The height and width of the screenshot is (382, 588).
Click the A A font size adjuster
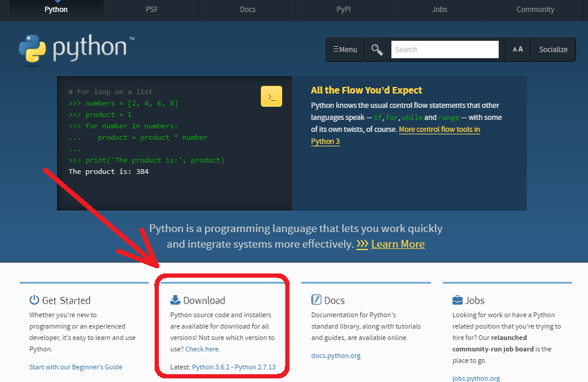pos(517,49)
